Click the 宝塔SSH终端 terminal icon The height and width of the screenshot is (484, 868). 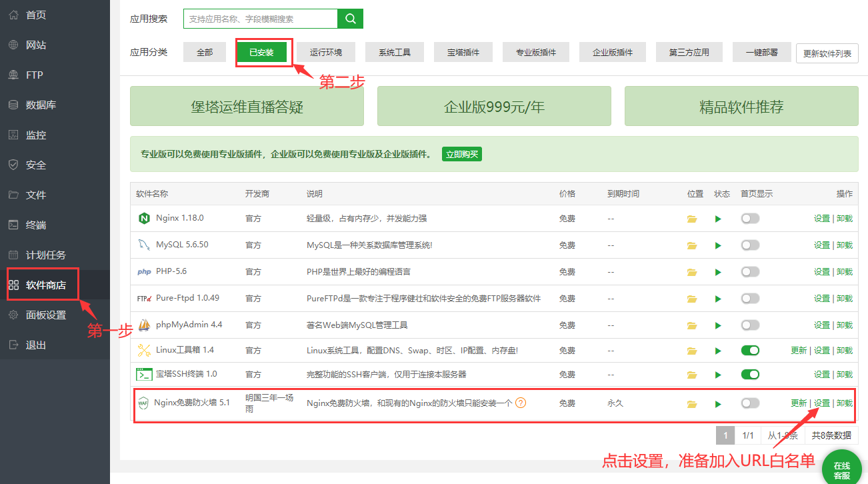(143, 374)
